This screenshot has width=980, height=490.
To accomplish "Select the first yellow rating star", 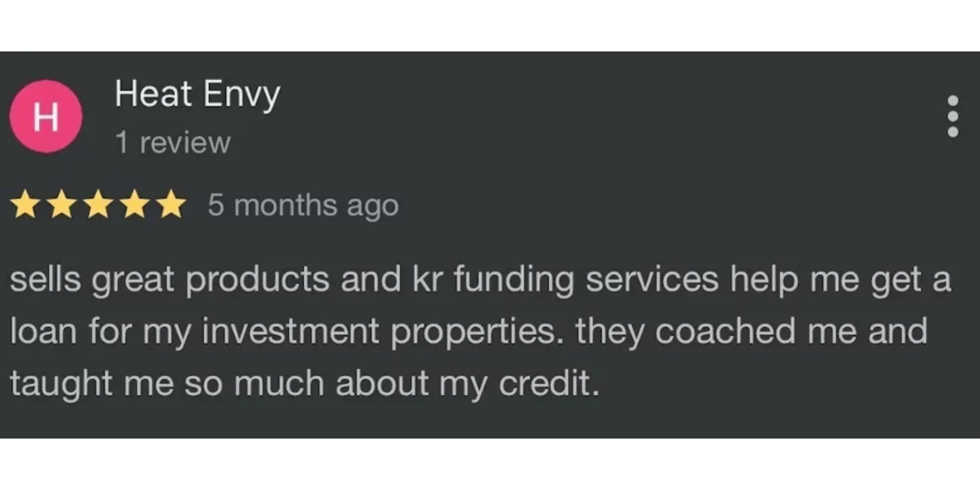I will (25, 204).
